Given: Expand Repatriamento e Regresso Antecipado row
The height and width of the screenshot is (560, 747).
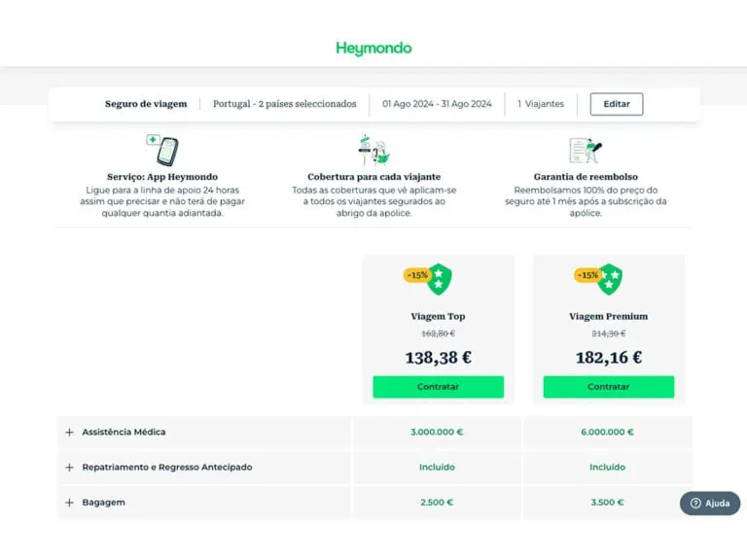Looking at the screenshot, I should point(70,468).
